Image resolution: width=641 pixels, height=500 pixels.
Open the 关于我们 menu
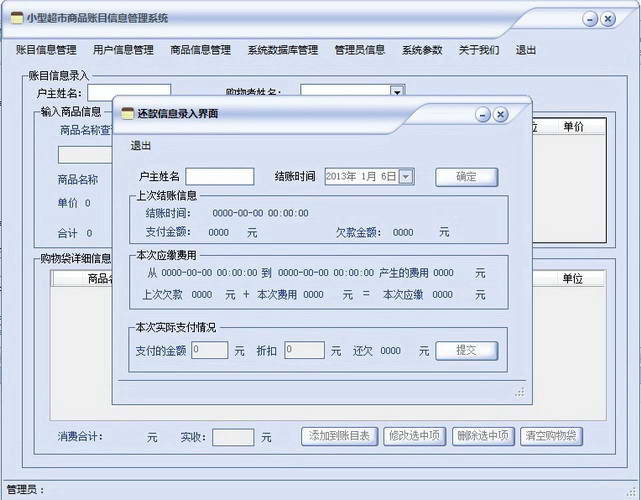tap(479, 50)
